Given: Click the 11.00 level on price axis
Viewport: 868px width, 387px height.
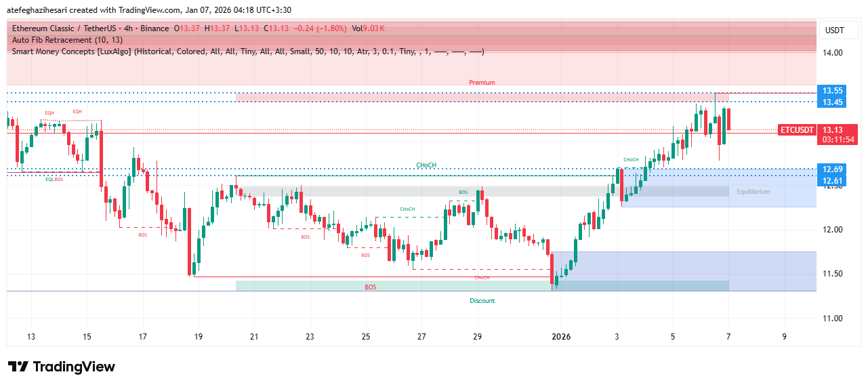Looking at the screenshot, I should (x=832, y=319).
